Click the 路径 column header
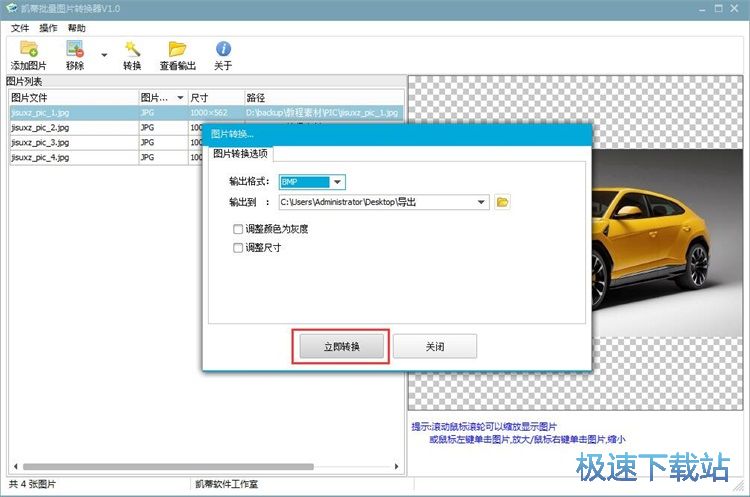This screenshot has height=497, width=750. [324, 98]
